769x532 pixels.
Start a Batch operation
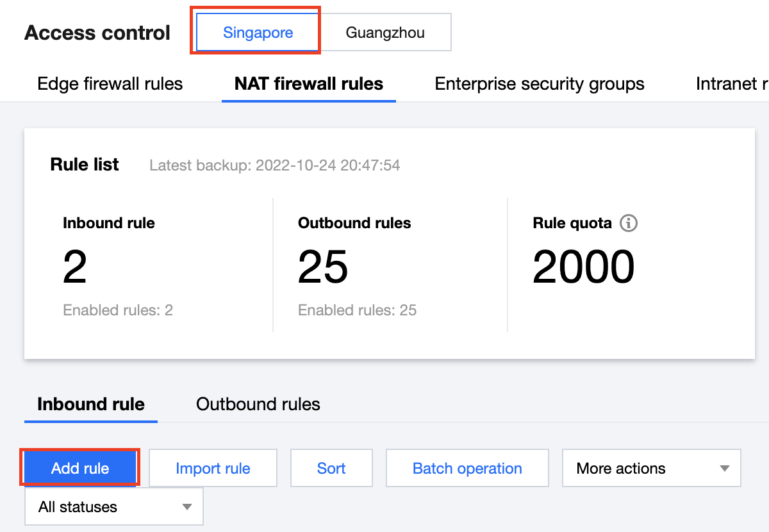click(467, 469)
